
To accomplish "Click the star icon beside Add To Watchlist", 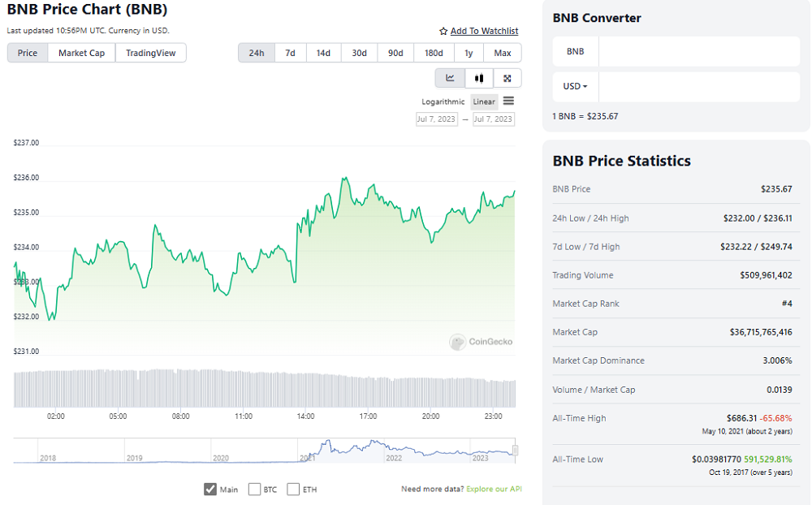I will coord(443,31).
